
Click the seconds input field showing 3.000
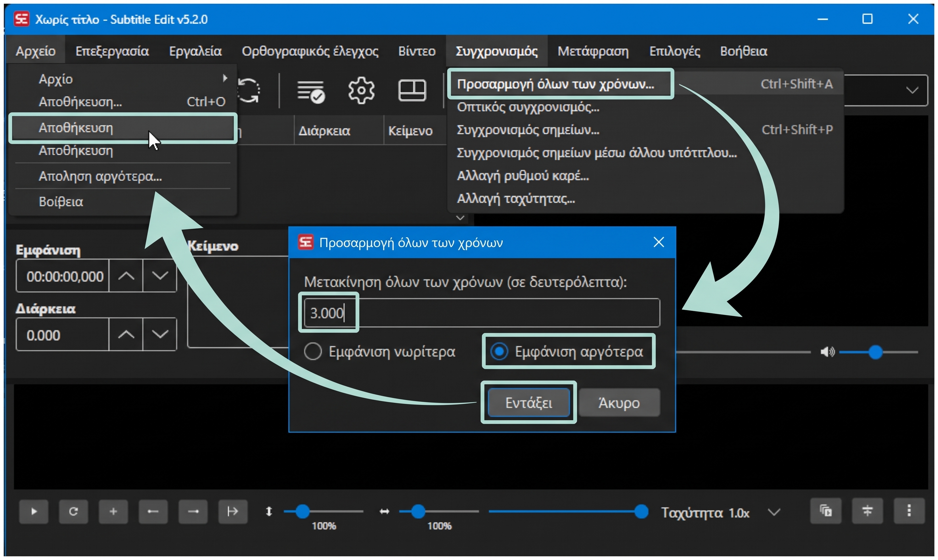pyautogui.click(x=482, y=313)
